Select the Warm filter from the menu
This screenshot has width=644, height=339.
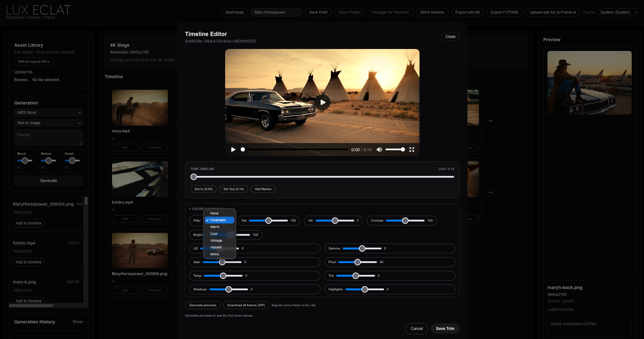215,227
